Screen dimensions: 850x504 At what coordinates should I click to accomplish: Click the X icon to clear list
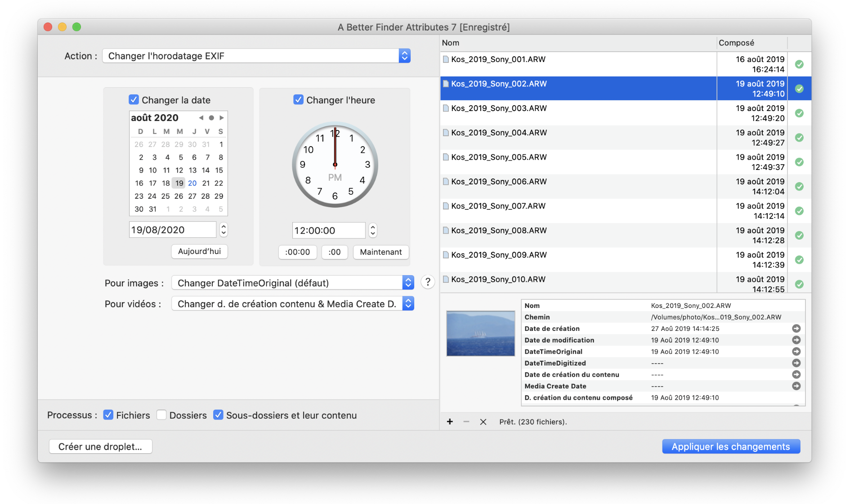483,422
